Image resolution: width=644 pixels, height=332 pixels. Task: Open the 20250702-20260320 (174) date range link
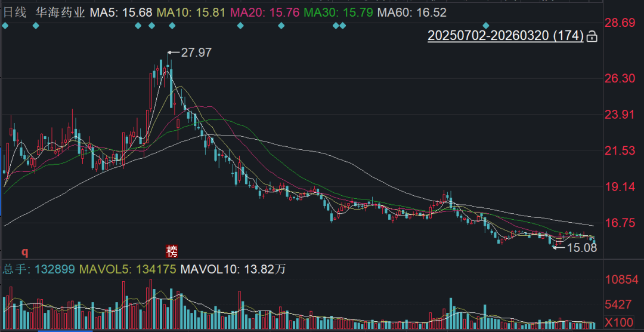pyautogui.click(x=506, y=36)
